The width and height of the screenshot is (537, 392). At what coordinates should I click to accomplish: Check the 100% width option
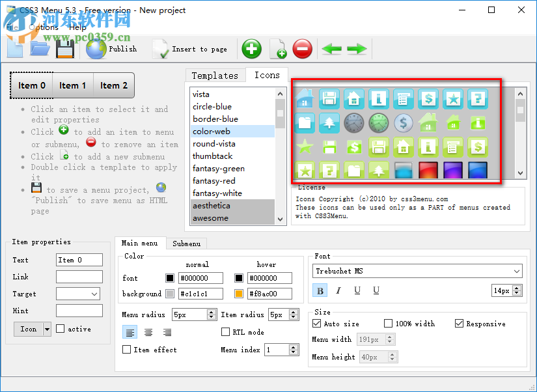tap(389, 324)
